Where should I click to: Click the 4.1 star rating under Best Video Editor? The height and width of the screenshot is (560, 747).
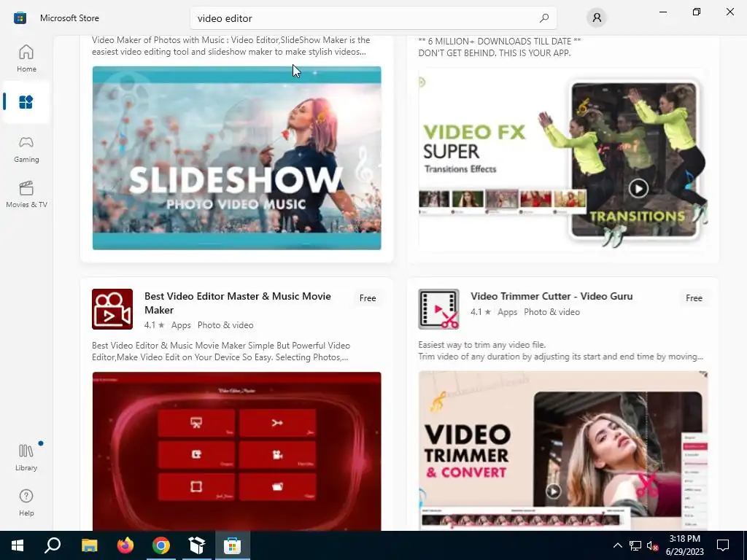(154, 325)
